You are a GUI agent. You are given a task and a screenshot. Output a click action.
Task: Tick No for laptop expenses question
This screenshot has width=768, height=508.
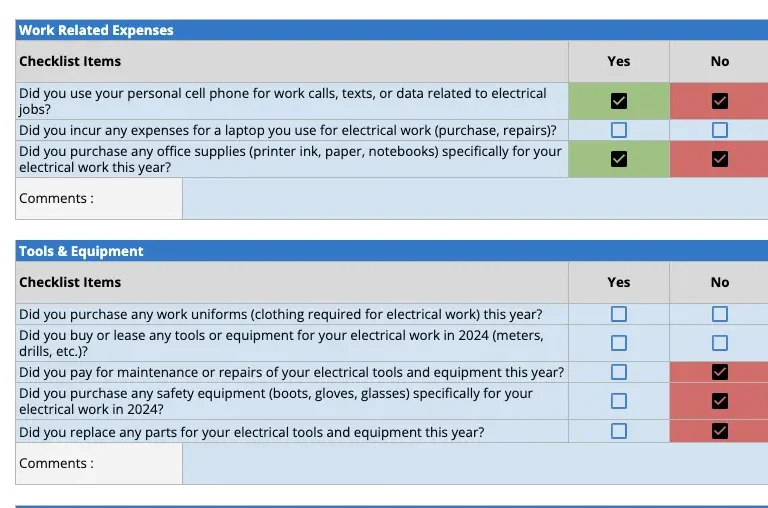(720, 130)
